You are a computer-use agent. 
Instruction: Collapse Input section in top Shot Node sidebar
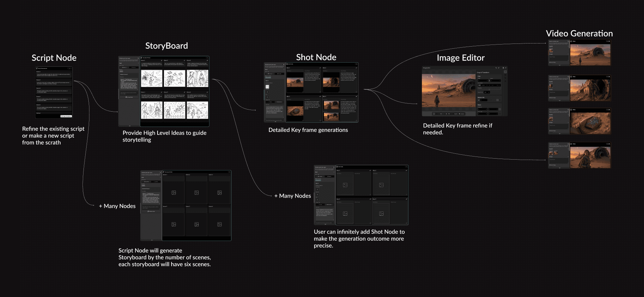click(284, 69)
